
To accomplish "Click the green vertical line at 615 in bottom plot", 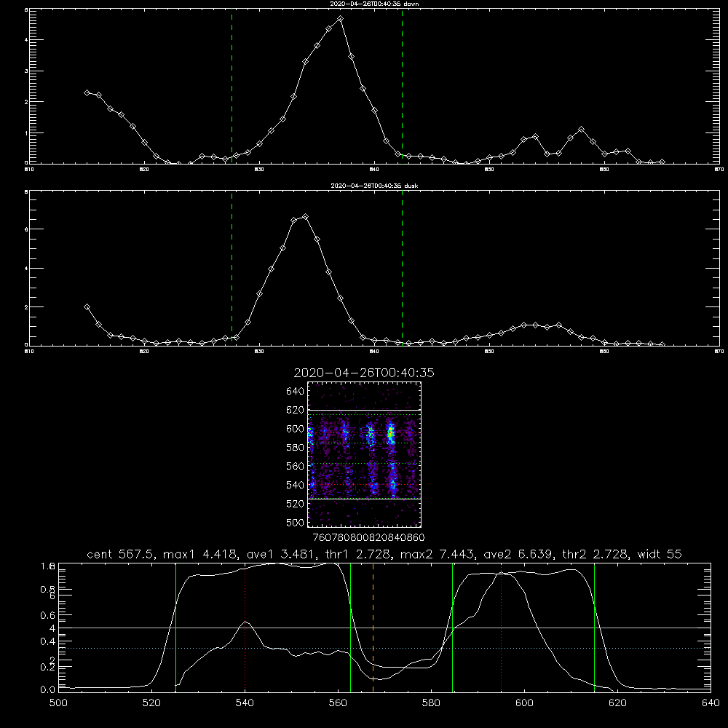I will point(594,628).
